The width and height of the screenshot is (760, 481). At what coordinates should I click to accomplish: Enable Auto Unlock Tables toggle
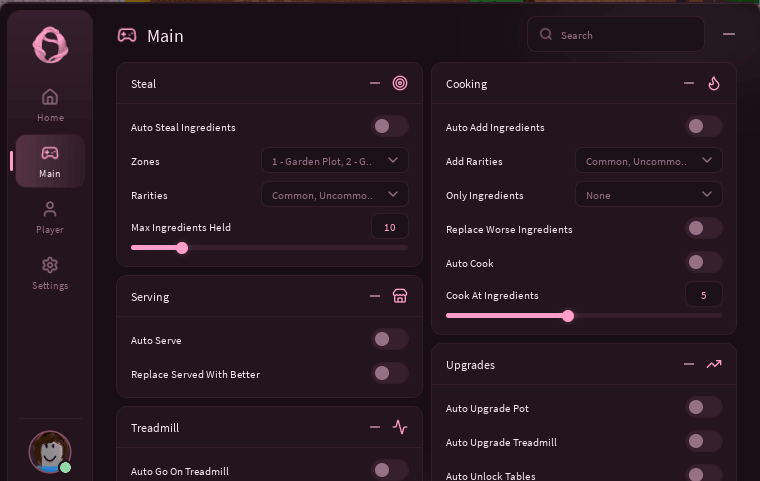tap(704, 474)
